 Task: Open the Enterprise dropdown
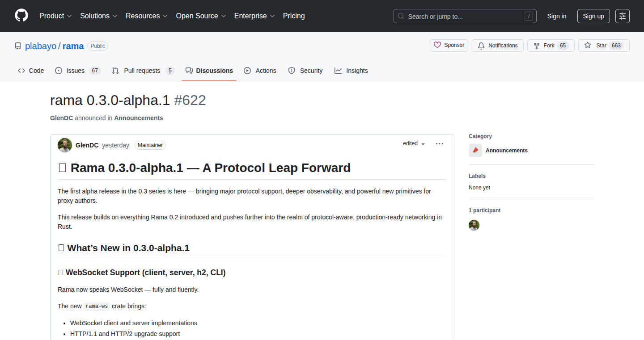(254, 16)
